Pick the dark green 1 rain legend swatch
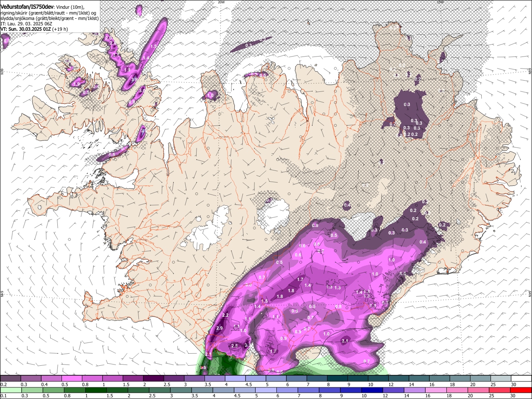Image resolution: width=532 pixels, height=399 pixels. click(95, 390)
